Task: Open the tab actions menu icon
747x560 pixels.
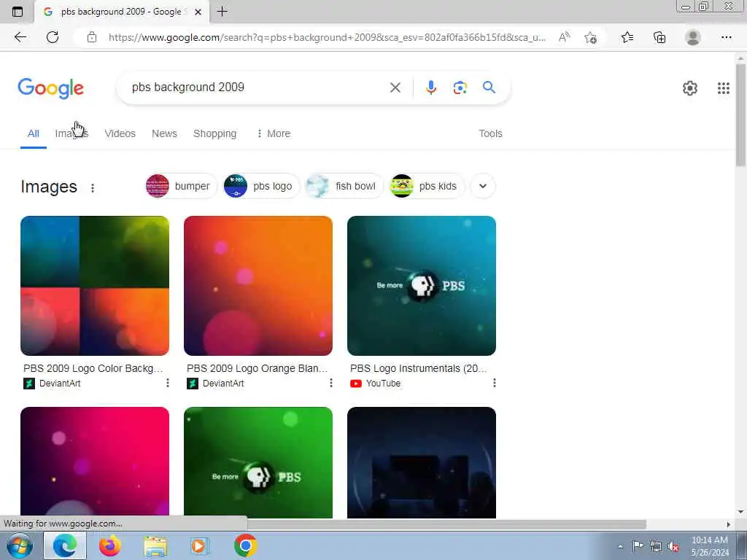Action: point(18,12)
